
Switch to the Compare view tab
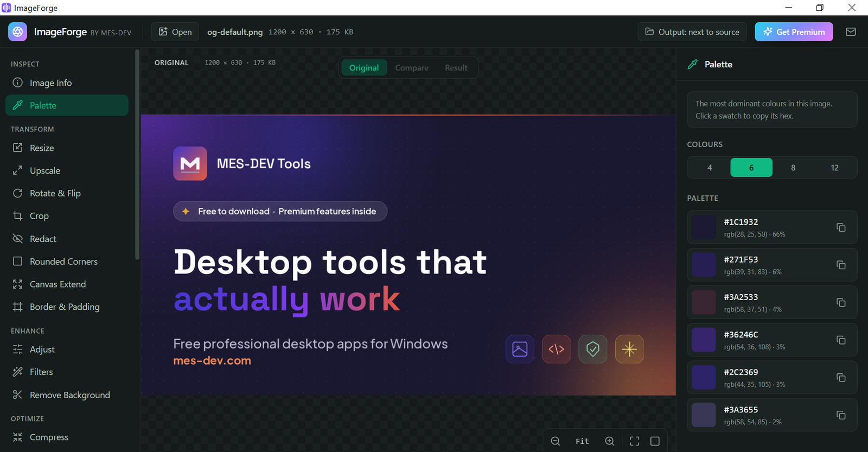(x=412, y=68)
